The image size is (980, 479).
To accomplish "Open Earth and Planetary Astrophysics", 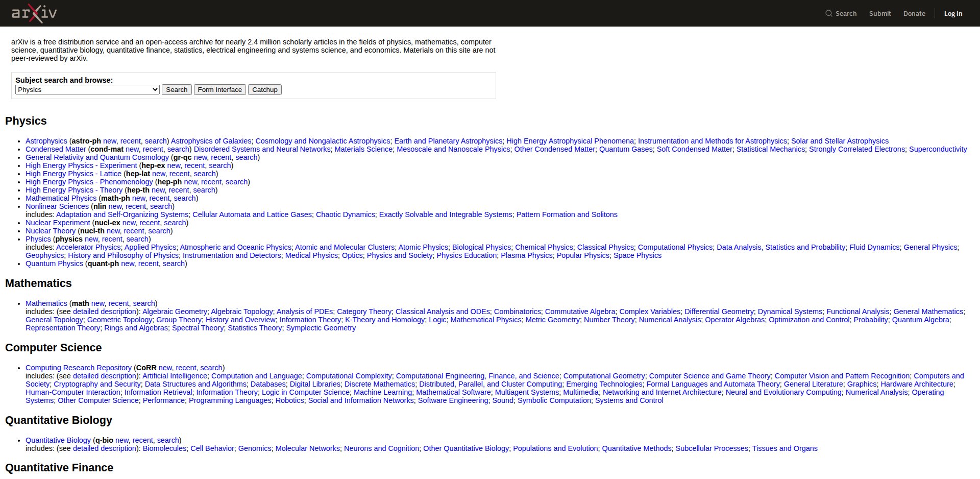I will [448, 141].
